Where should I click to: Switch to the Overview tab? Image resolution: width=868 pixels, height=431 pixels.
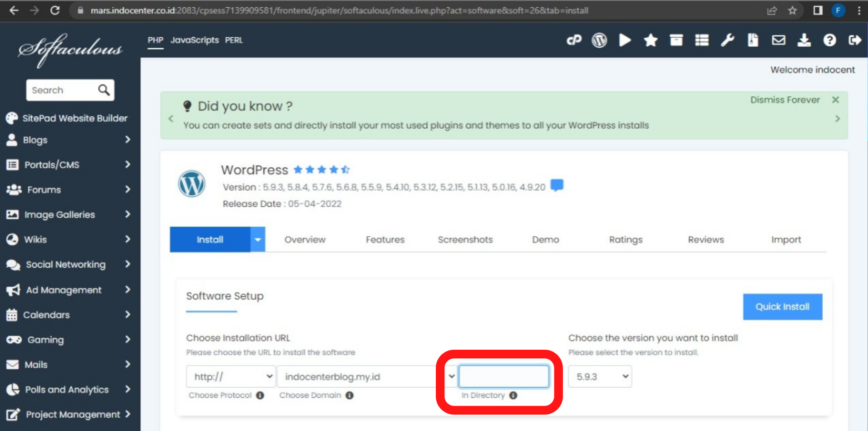coord(305,240)
